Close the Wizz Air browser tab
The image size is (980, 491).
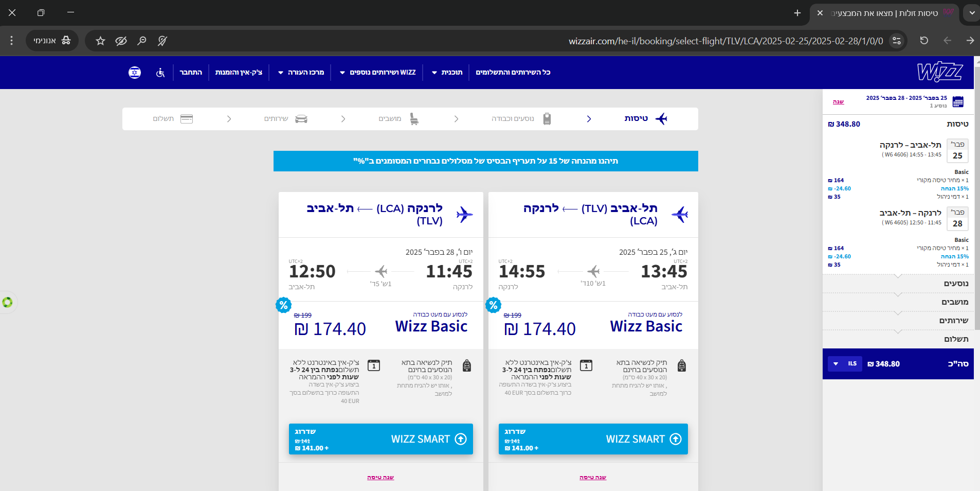click(820, 13)
